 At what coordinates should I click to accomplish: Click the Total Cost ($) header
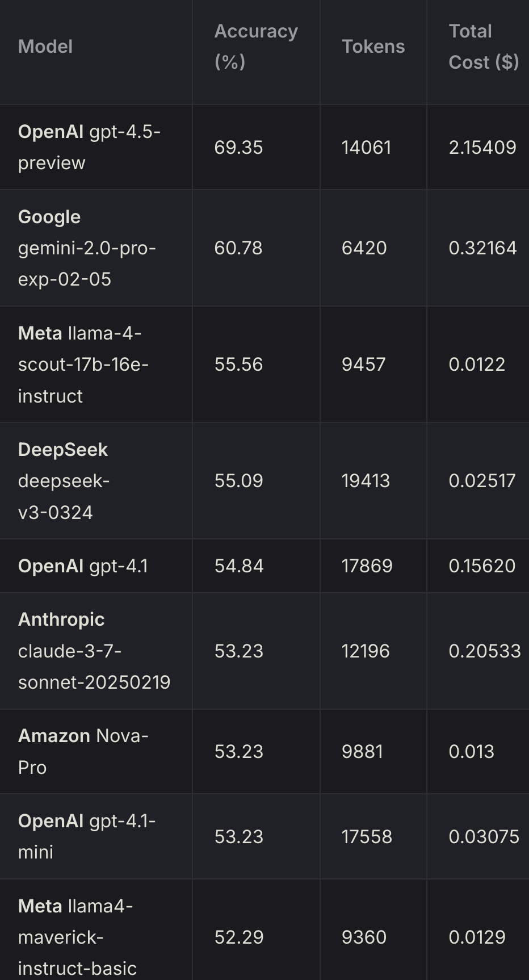(483, 47)
